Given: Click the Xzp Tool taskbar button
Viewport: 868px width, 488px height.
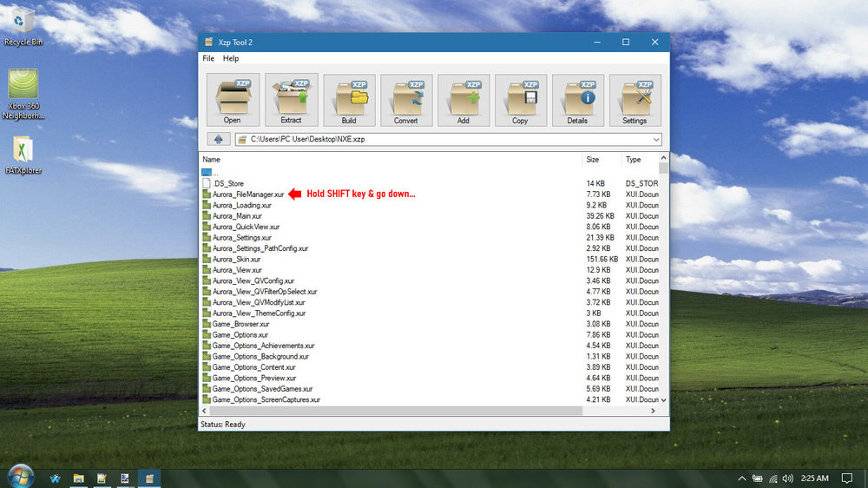Looking at the screenshot, I should tap(149, 478).
